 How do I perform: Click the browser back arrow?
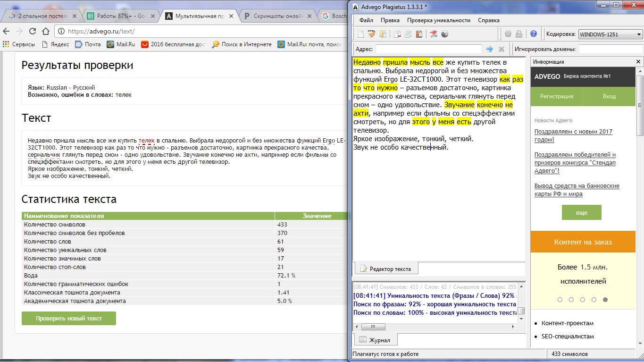point(6,32)
